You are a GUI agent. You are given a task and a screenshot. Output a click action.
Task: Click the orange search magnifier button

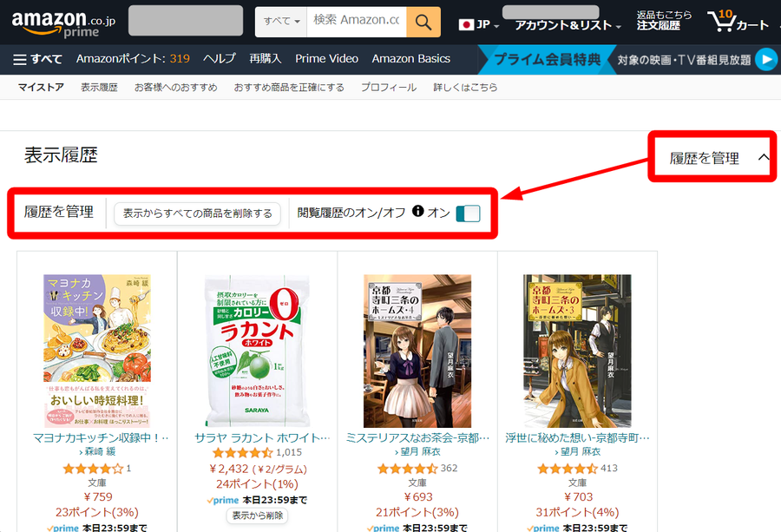point(423,22)
